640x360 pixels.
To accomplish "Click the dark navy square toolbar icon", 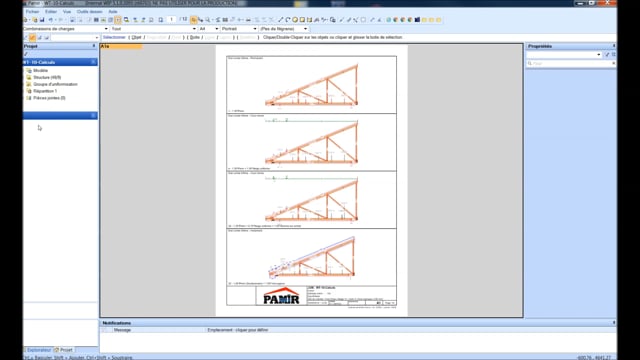I will pyautogui.click(x=417, y=20).
